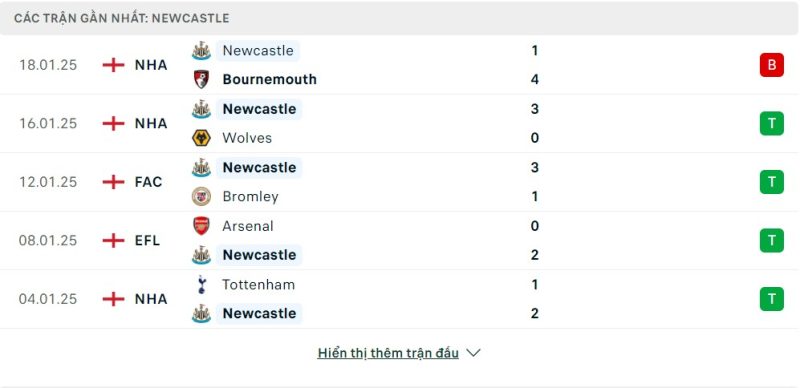This screenshot has height=388, width=800.
Task: Click green T badge for the Wolves match
Action: (771, 124)
